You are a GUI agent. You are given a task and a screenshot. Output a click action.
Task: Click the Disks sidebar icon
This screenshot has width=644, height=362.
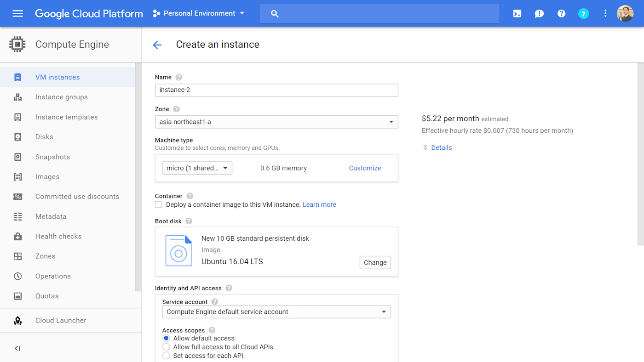pyautogui.click(x=17, y=137)
